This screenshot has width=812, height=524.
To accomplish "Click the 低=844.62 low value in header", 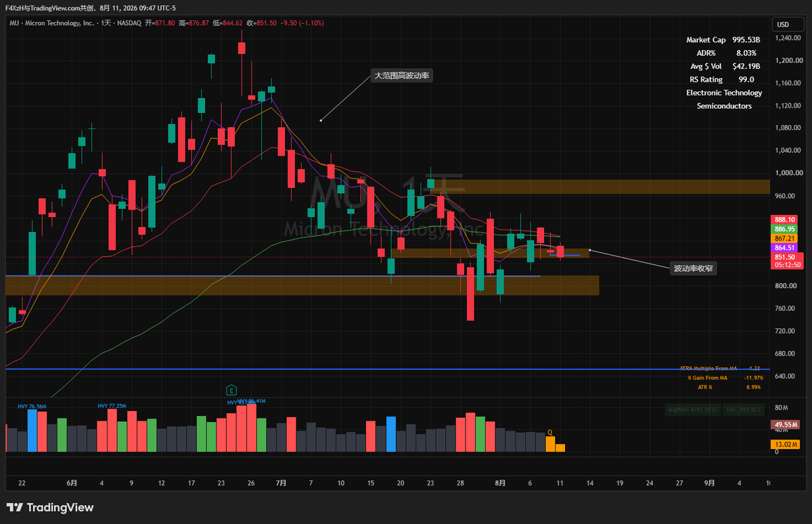I will pos(227,22).
